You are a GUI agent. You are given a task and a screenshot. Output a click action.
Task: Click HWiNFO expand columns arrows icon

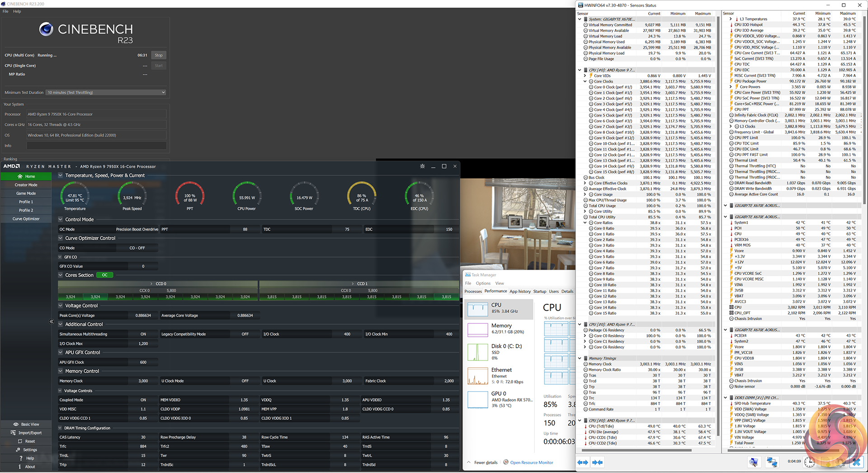click(583, 462)
